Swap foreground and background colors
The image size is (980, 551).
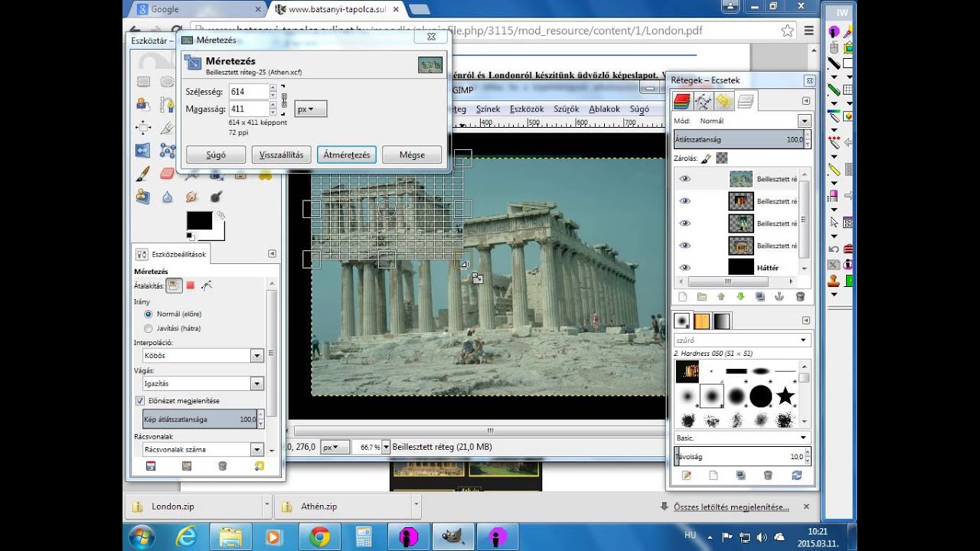tap(220, 216)
